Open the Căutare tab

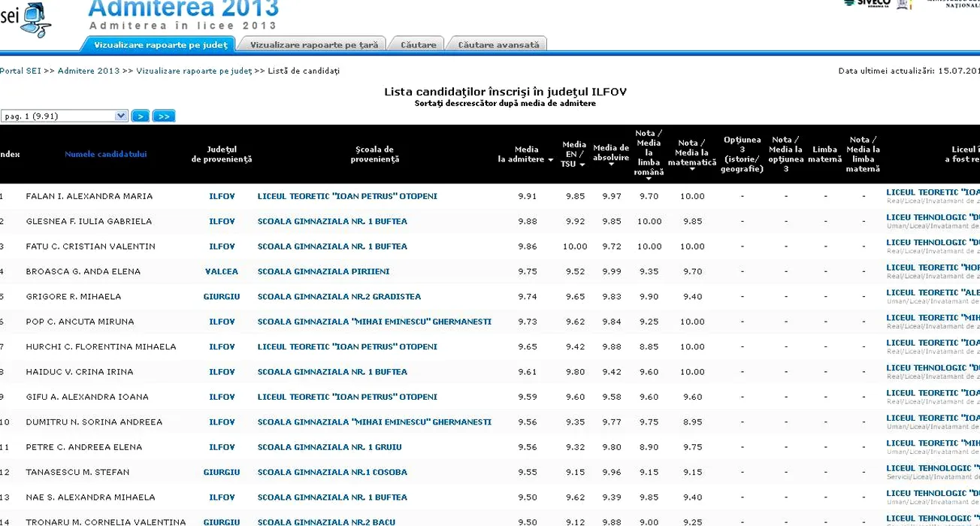click(418, 45)
